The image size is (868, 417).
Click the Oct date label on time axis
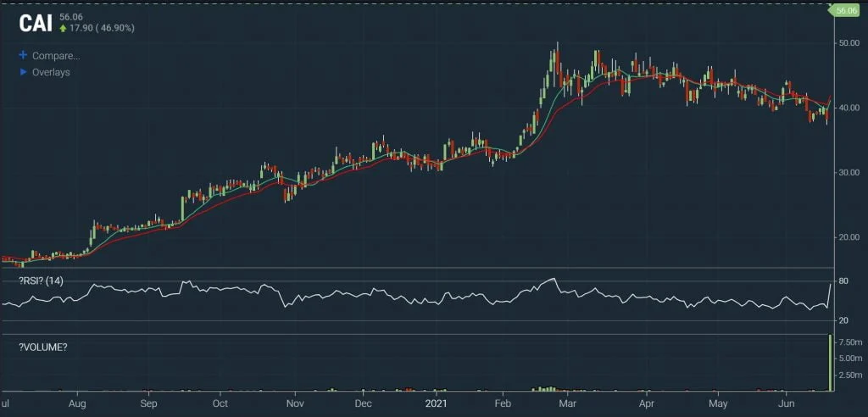tap(220, 402)
